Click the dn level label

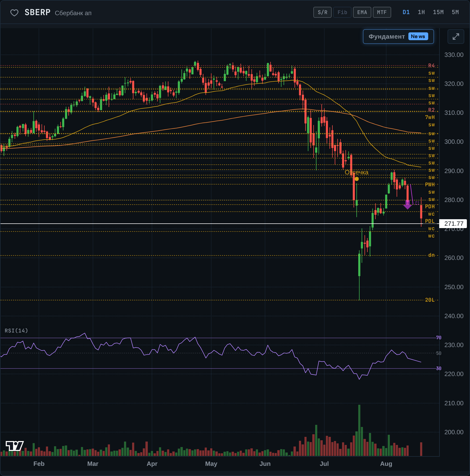tap(431, 255)
